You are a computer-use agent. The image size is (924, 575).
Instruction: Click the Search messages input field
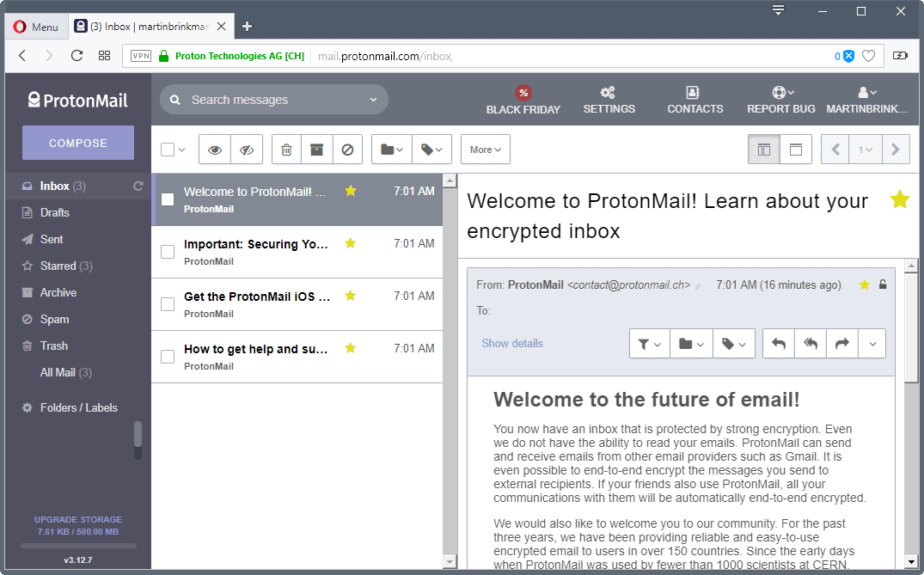274,101
